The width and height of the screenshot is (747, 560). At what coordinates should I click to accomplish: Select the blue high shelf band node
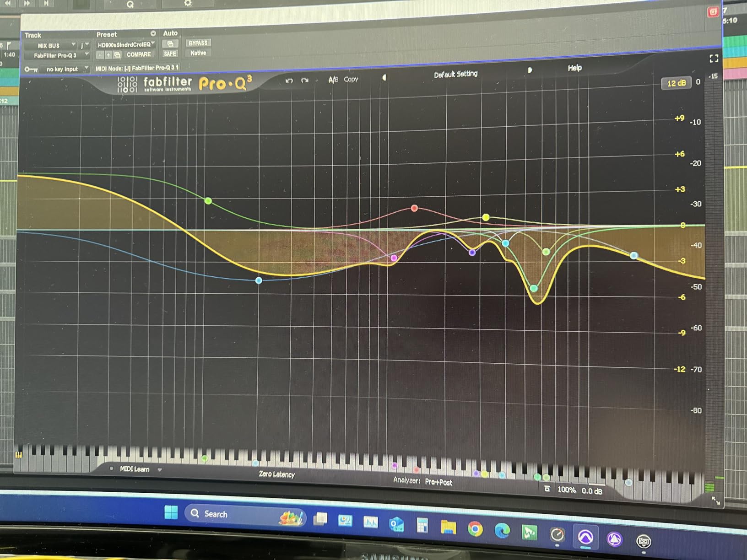(633, 256)
